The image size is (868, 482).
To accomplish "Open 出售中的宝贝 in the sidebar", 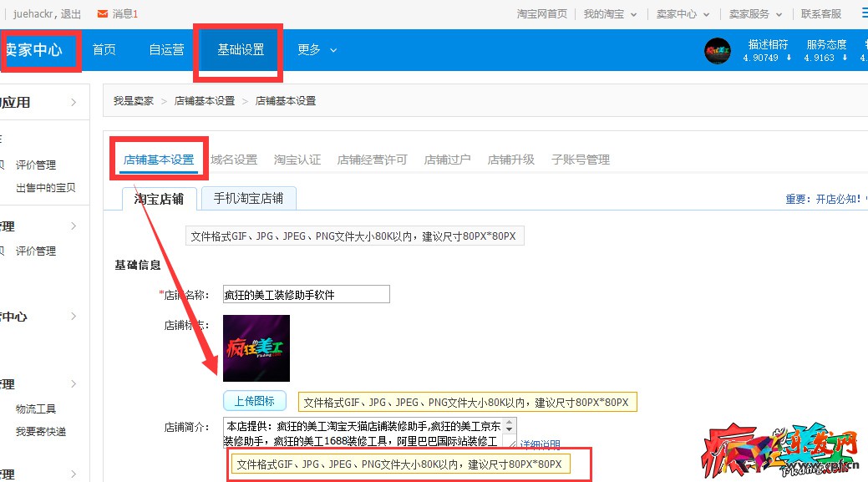I will [46, 187].
